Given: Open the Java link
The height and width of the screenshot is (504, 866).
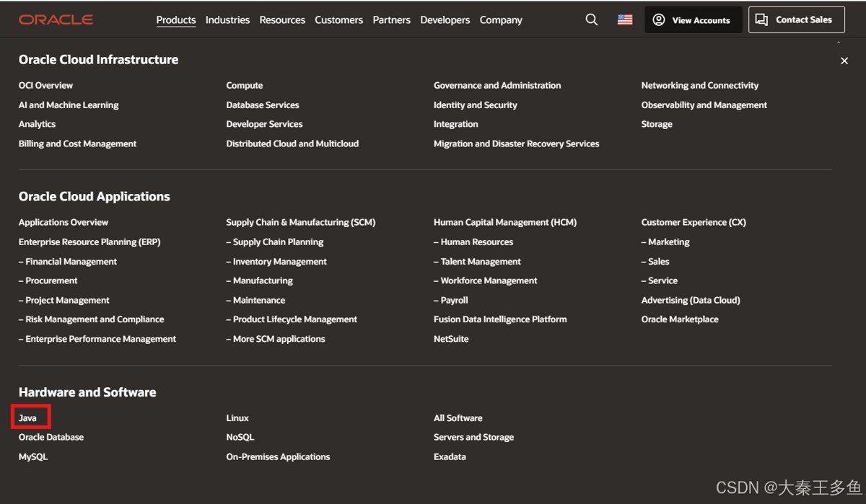Looking at the screenshot, I should pyautogui.click(x=28, y=418).
